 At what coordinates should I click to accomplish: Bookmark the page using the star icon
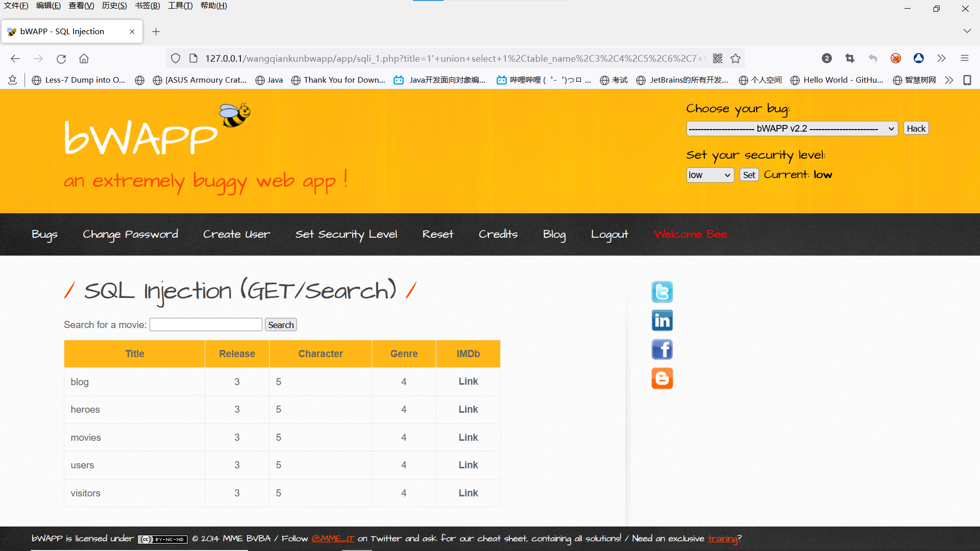[735, 58]
